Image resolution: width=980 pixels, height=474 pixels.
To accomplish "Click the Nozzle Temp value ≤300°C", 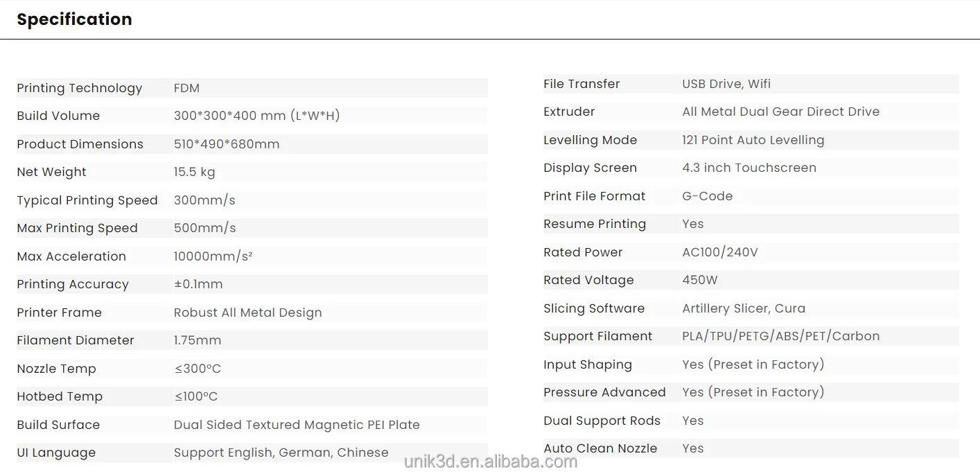I will [x=198, y=369].
